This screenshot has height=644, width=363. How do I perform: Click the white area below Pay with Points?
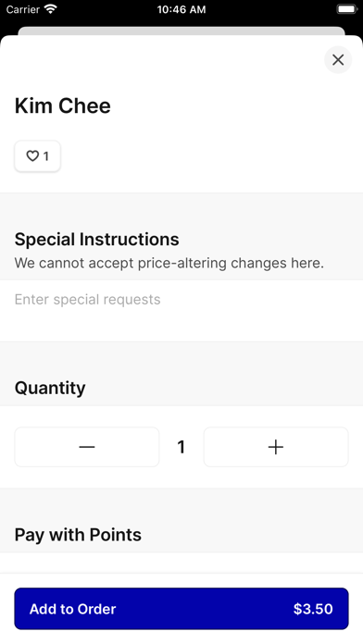[x=181, y=563]
